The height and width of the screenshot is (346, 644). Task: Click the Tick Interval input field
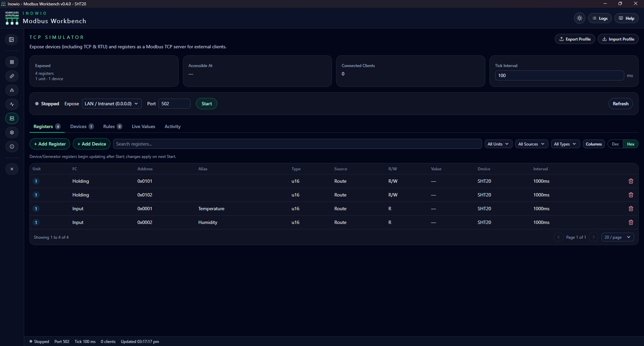click(x=559, y=75)
